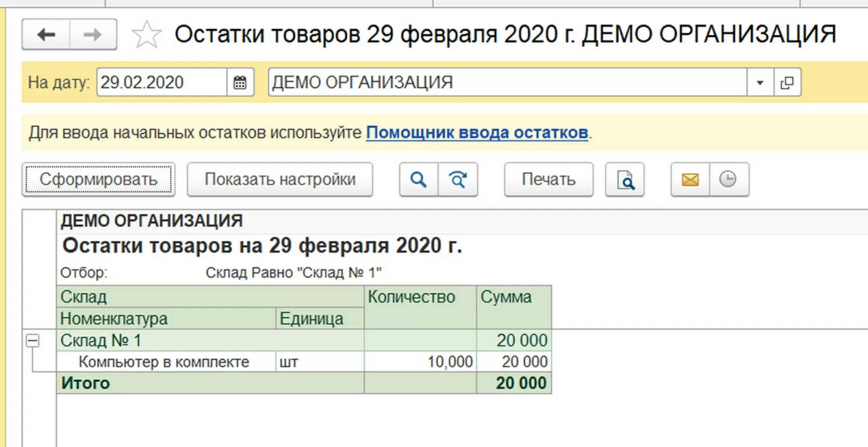Viewport: 868px width, 447px height.
Task: Select the Компьютер в комплекте row
Action: pyautogui.click(x=164, y=362)
